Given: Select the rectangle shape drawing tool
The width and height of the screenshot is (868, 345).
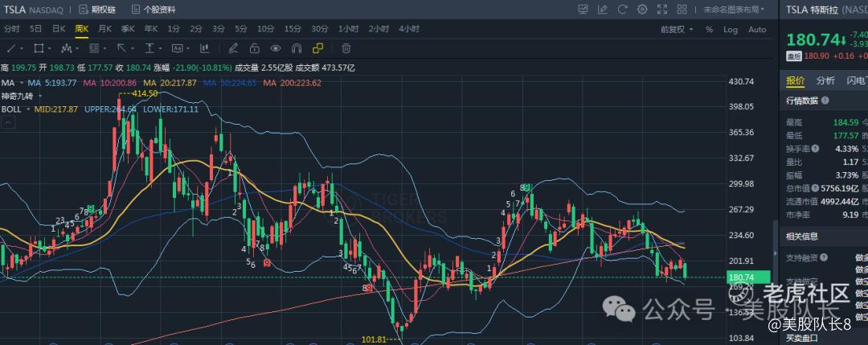Looking at the screenshot, I should point(39,49).
